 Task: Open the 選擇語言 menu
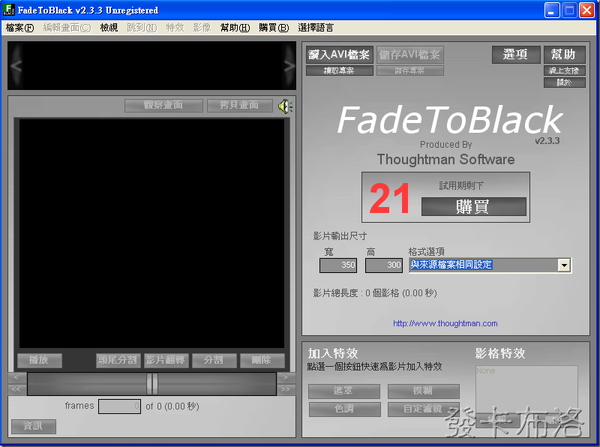pyautogui.click(x=316, y=28)
